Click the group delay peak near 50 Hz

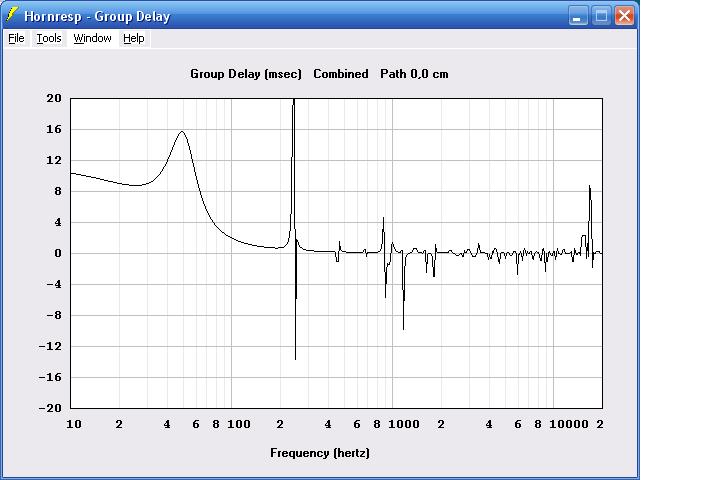click(x=182, y=131)
